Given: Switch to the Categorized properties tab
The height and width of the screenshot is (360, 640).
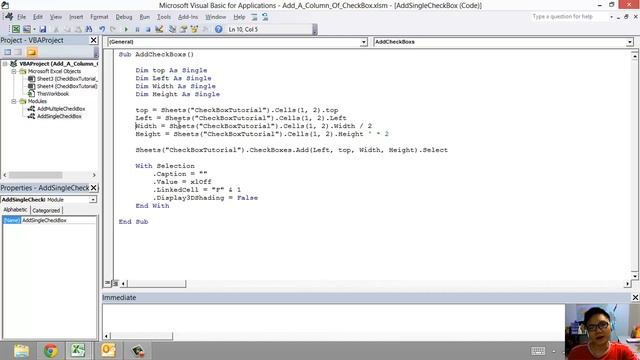Looking at the screenshot, I should [46, 210].
